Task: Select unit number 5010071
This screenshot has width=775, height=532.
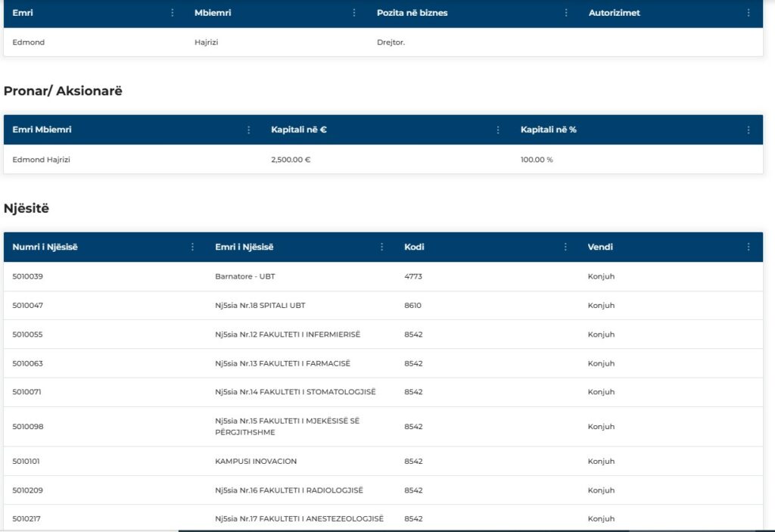Action: point(26,391)
